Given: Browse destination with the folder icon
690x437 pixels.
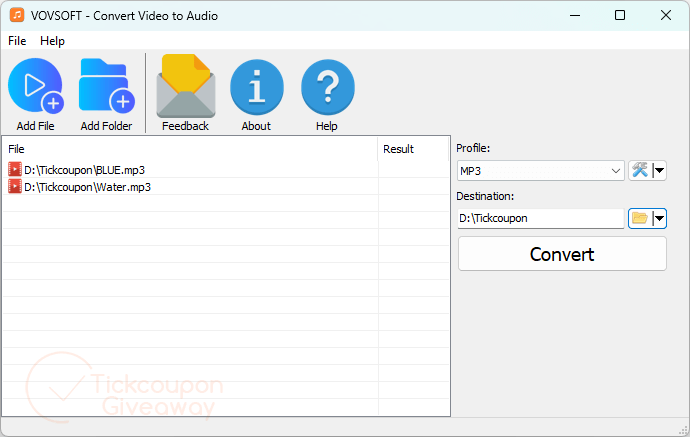Looking at the screenshot, I should pos(640,218).
